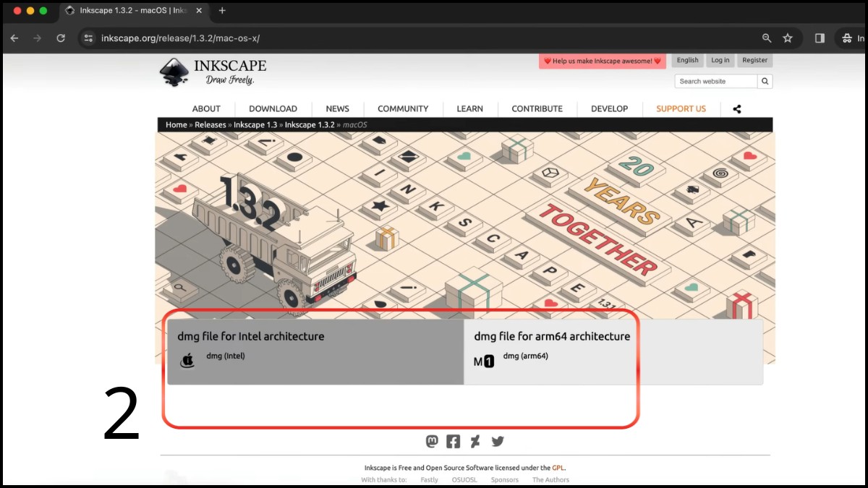Open the DeviantArt social icon
The image size is (868, 488).
475,441
